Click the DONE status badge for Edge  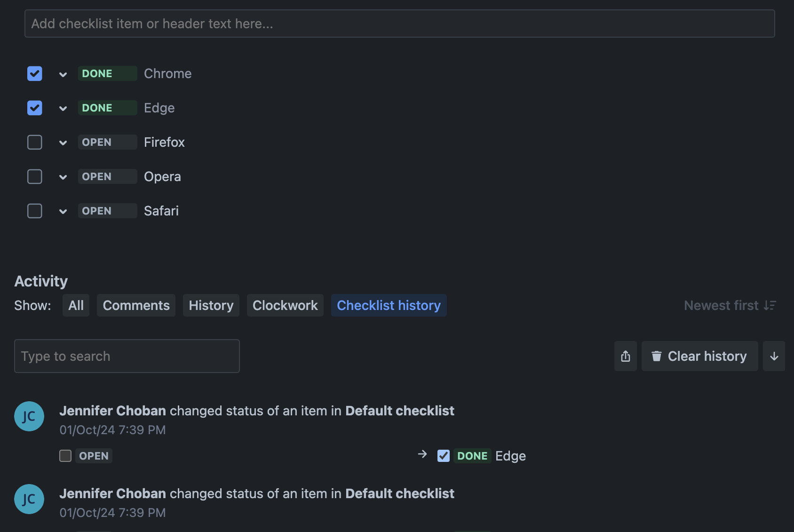tap(107, 108)
